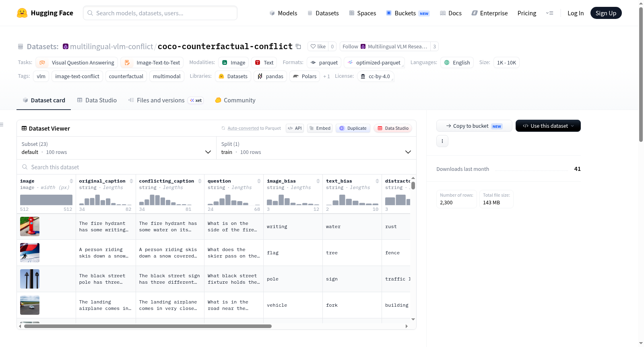
Task: Click the API button in viewer
Action: click(295, 128)
